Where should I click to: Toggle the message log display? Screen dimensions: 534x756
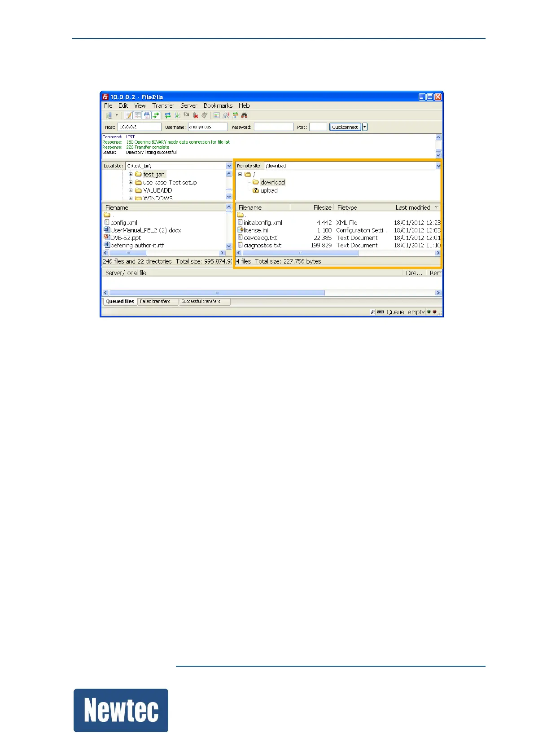tap(128, 115)
